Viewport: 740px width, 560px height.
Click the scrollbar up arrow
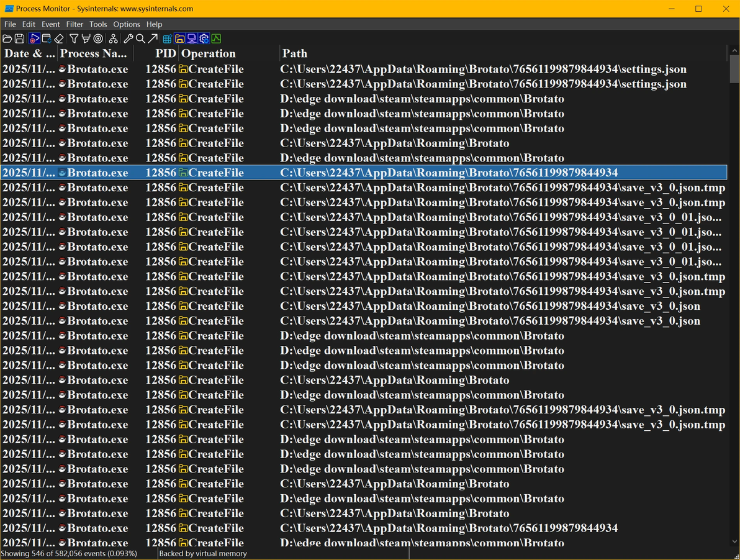pos(734,50)
